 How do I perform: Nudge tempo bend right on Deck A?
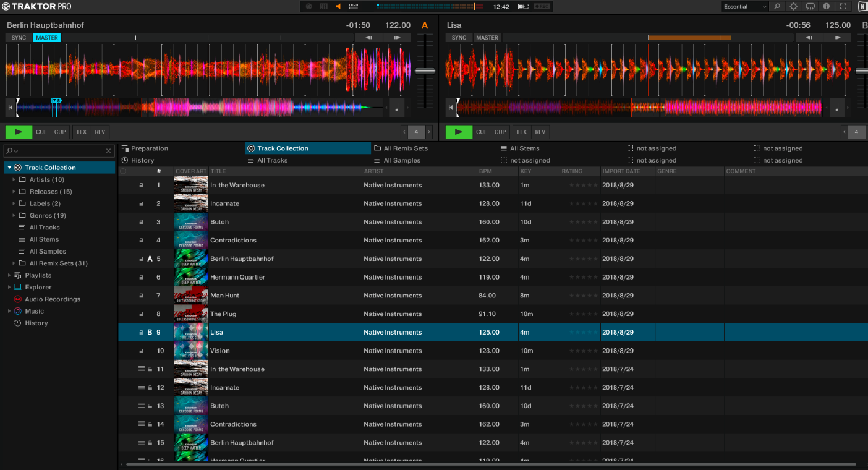click(x=398, y=38)
